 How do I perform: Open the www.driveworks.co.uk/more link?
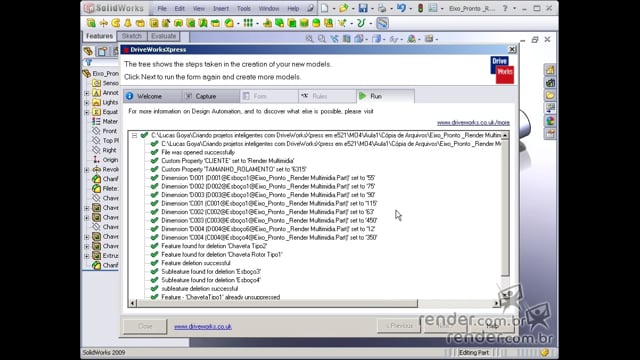point(473,122)
